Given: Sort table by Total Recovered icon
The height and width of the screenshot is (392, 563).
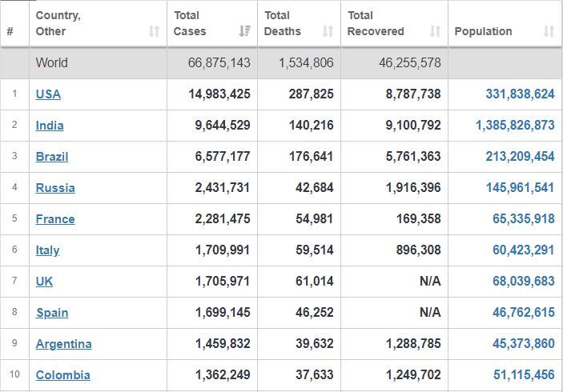Looking at the screenshot, I should [x=435, y=31].
